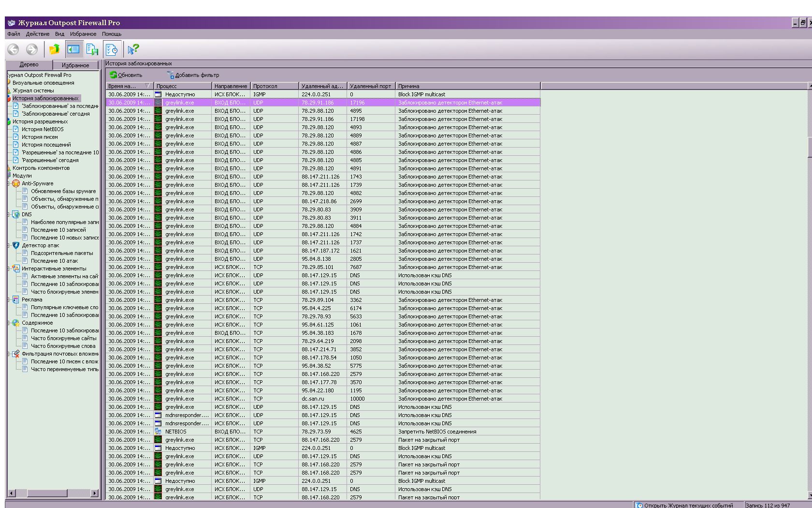Screen dimensions: 812x508
Task: Click the Forward navigation arrow
Action: (x=32, y=49)
